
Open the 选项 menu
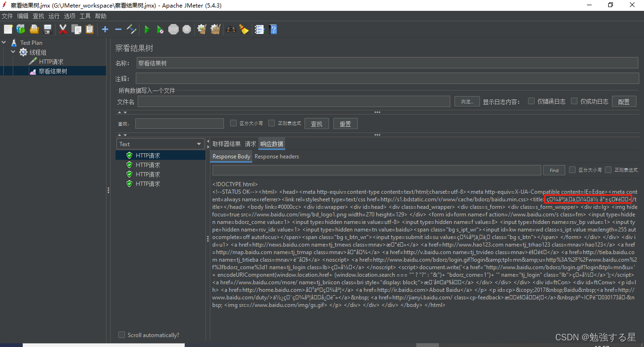click(x=69, y=16)
